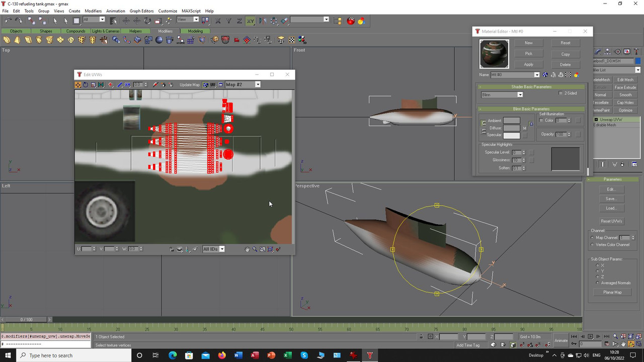Expand the Map #2 dropdown in Edit UVWs

[258, 84]
